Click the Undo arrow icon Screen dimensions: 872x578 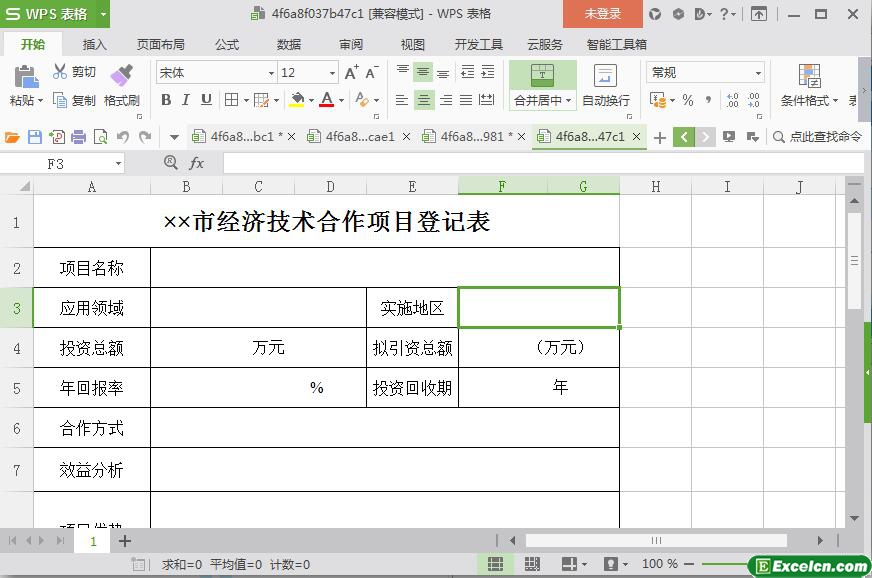(x=123, y=137)
